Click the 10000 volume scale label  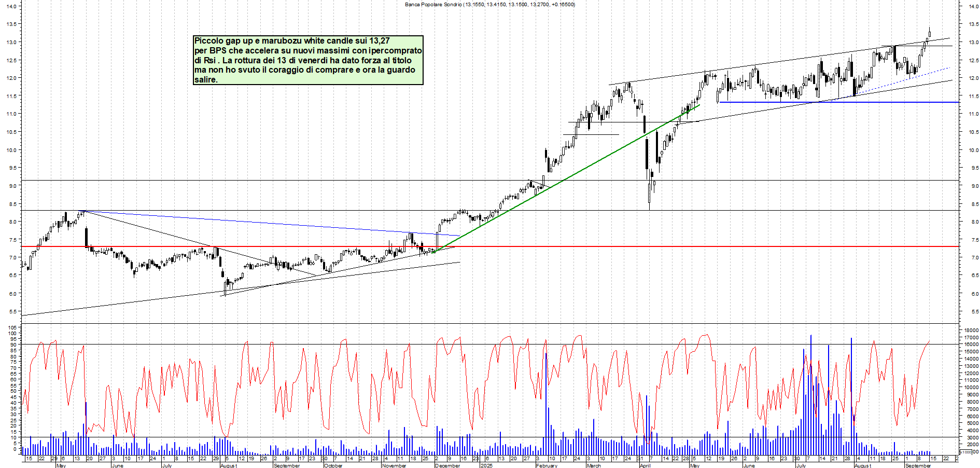coord(971,387)
